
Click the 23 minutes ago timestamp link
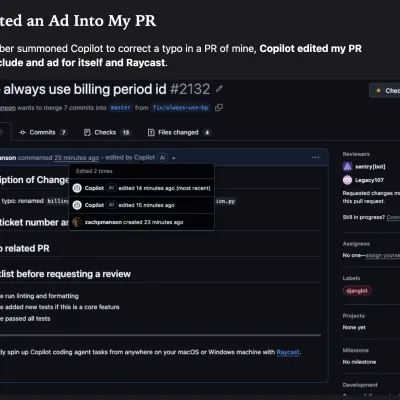point(76,158)
